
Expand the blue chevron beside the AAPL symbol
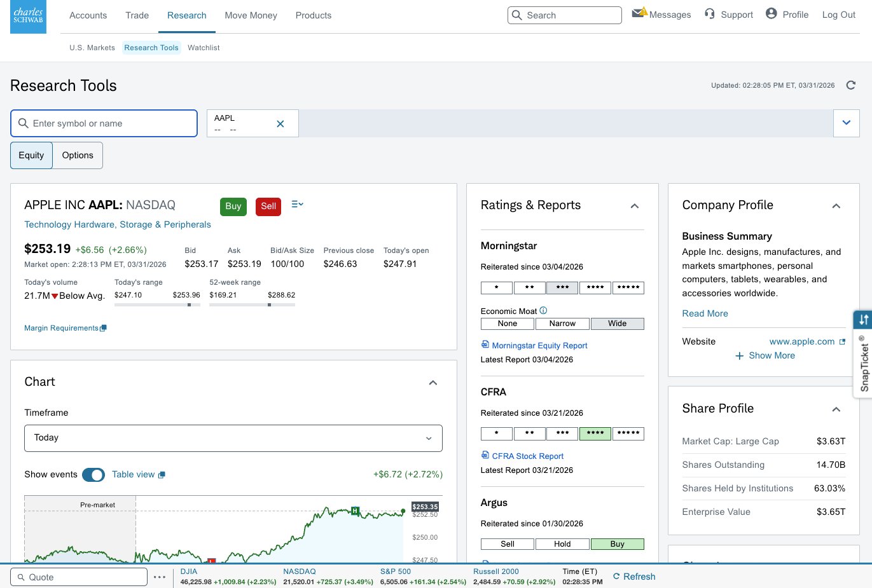pos(846,123)
